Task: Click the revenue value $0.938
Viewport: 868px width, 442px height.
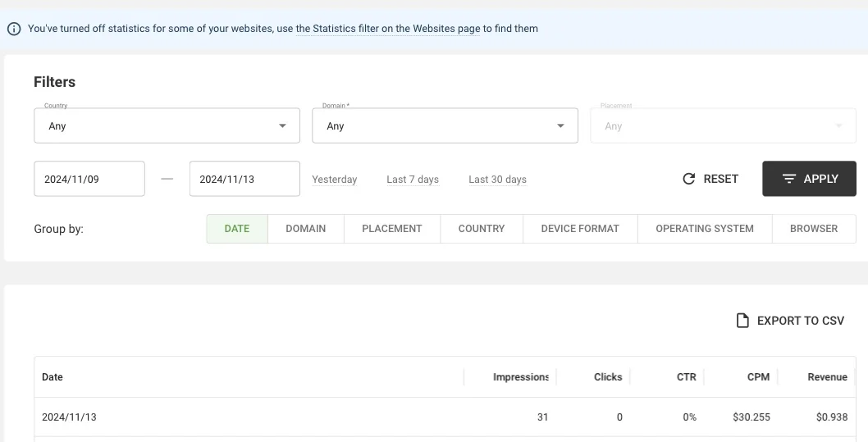Action: [x=832, y=417]
